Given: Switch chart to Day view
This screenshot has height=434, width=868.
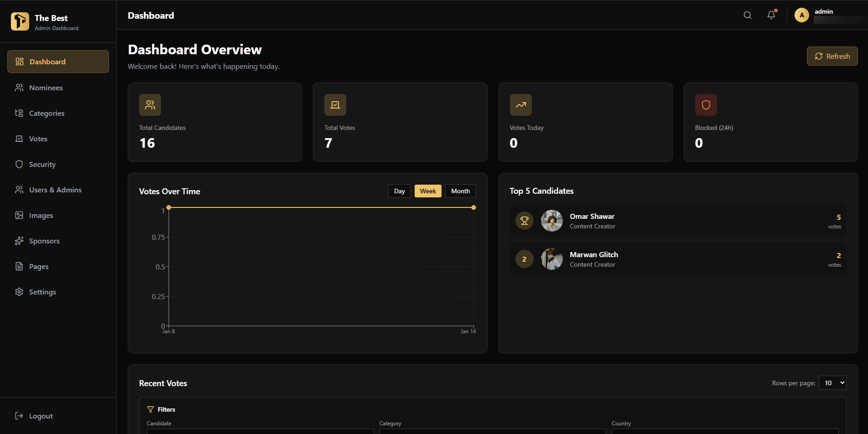Looking at the screenshot, I should click(x=400, y=191).
